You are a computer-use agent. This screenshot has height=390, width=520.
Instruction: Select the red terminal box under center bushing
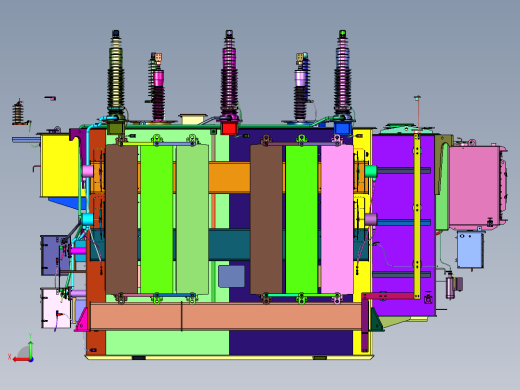pos(229,128)
